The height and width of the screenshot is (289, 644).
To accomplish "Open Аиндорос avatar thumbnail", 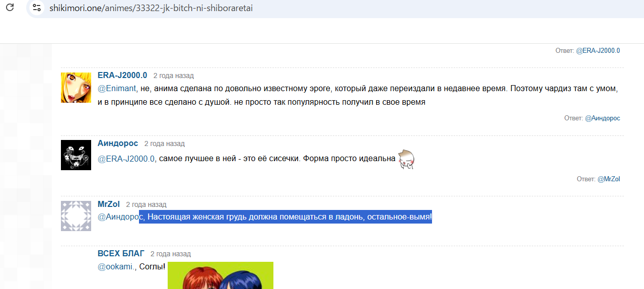I will click(x=76, y=155).
